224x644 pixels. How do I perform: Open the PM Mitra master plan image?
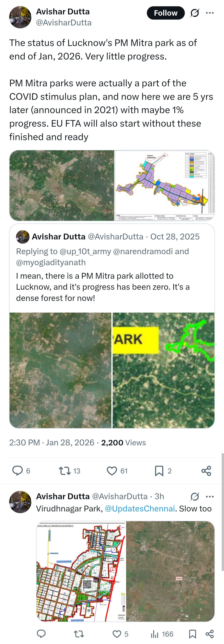165,185
